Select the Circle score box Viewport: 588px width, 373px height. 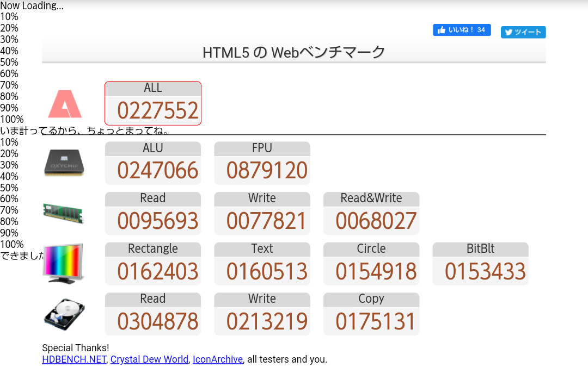(x=371, y=264)
